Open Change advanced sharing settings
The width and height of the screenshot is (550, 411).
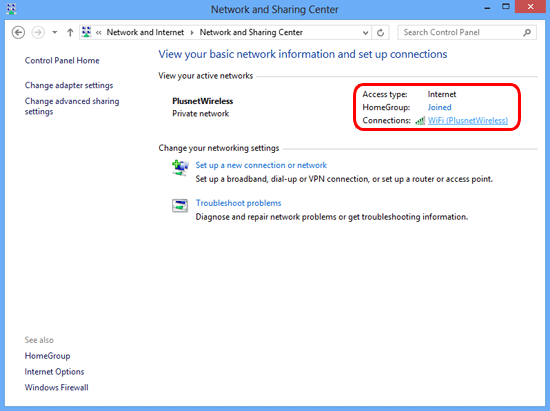[x=72, y=106]
